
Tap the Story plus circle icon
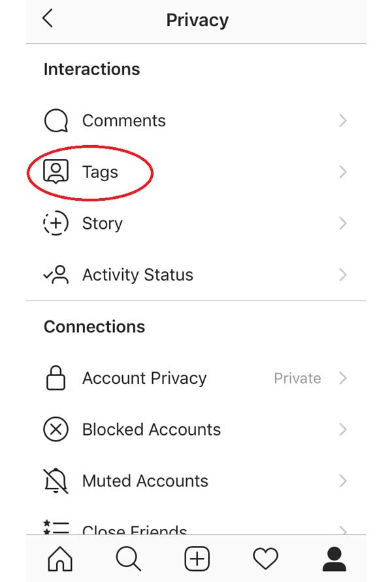click(56, 224)
